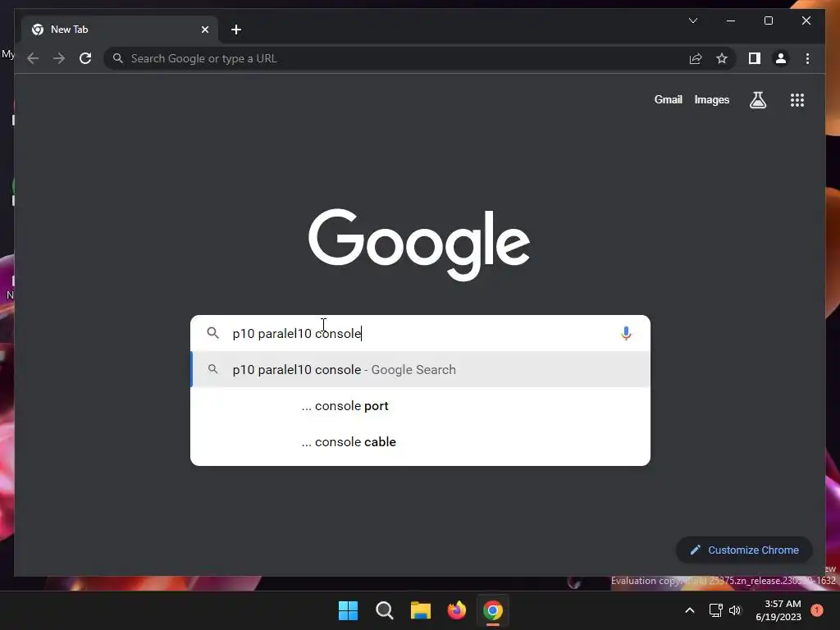Open the Chrome three-dot menu
This screenshot has height=630, width=840.
pyautogui.click(x=807, y=58)
